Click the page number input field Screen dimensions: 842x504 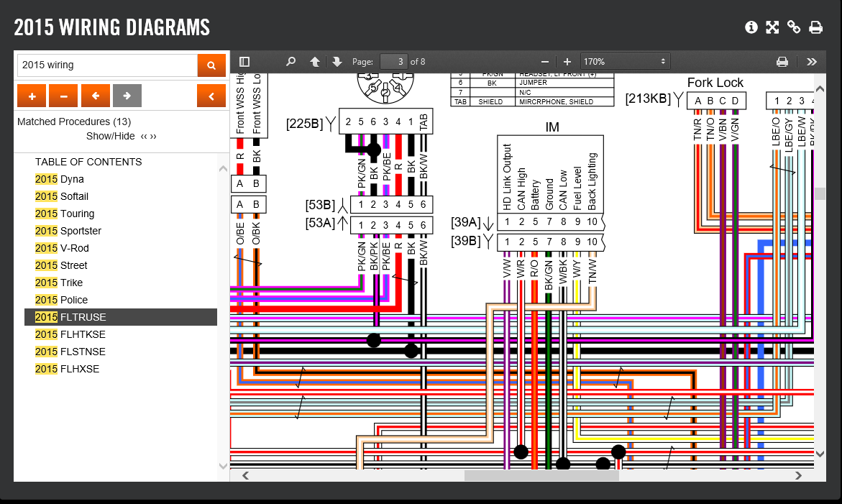click(393, 62)
